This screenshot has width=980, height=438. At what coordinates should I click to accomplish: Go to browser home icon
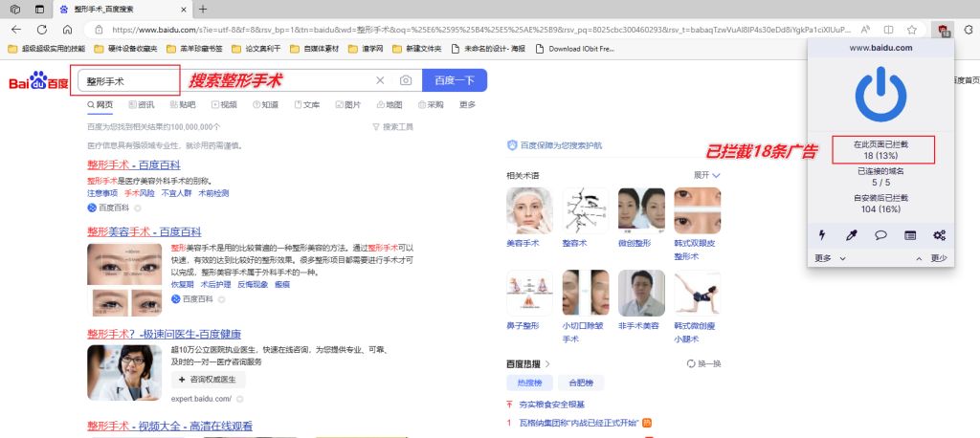click(x=68, y=30)
